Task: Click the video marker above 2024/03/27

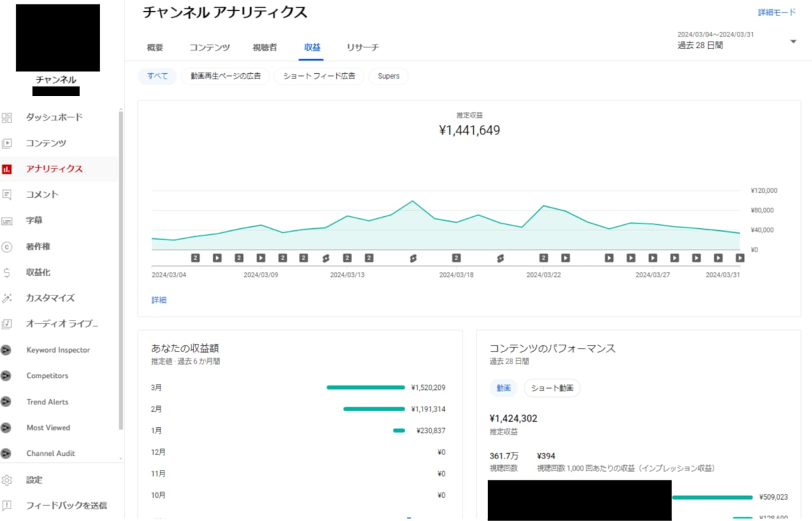Action: click(x=652, y=258)
